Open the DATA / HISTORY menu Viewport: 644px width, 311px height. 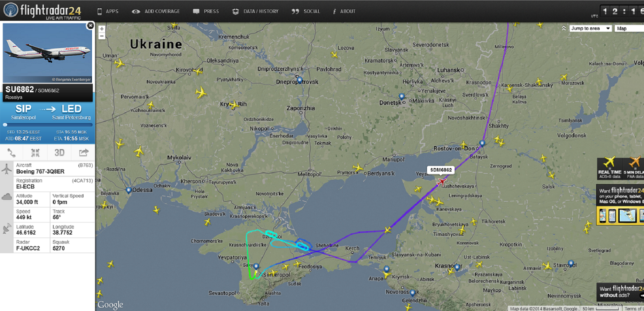[255, 11]
